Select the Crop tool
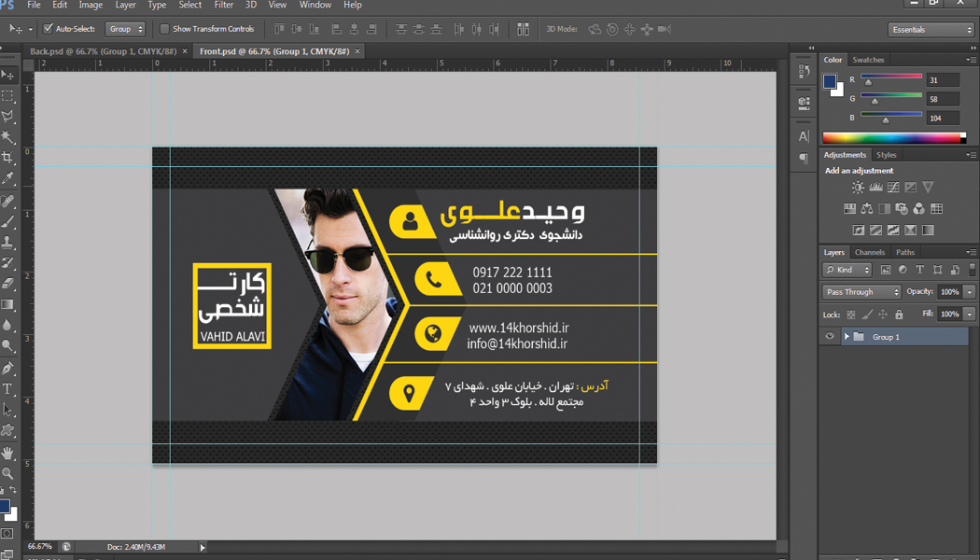 (x=7, y=159)
